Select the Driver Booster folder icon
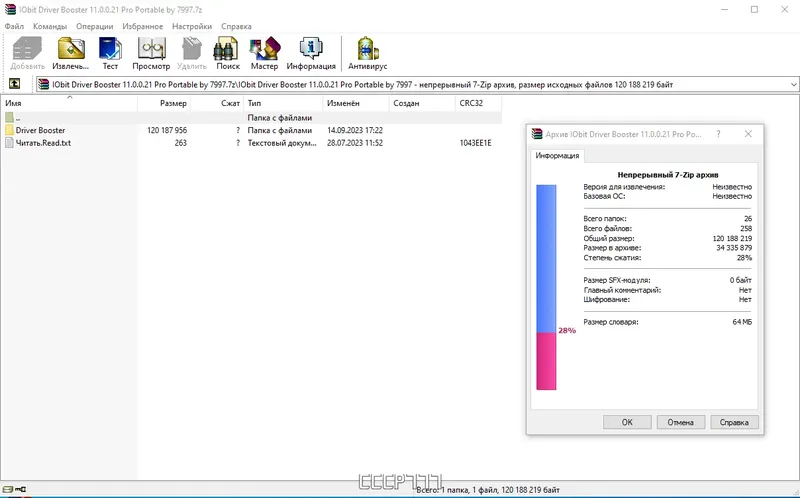Screen dimensions: 800x498 coord(9,130)
